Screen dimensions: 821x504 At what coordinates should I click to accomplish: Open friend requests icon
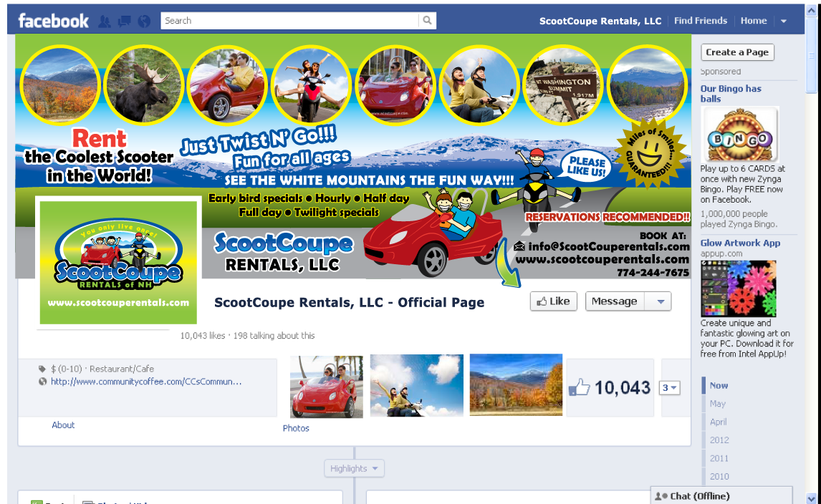point(105,21)
